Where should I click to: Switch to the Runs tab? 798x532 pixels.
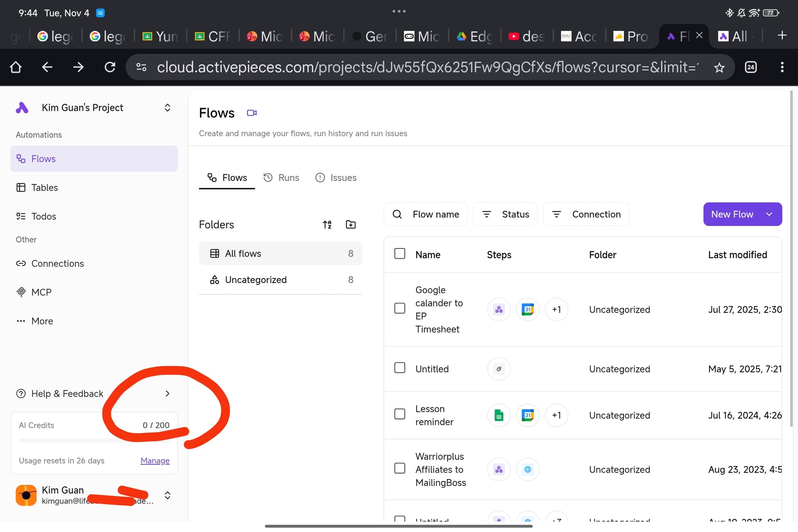(281, 178)
